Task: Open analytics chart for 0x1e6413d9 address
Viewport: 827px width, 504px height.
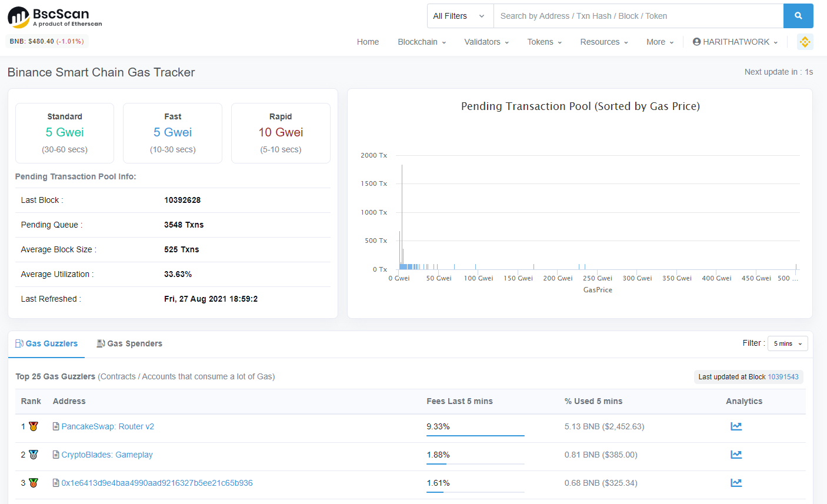Action: (x=736, y=483)
